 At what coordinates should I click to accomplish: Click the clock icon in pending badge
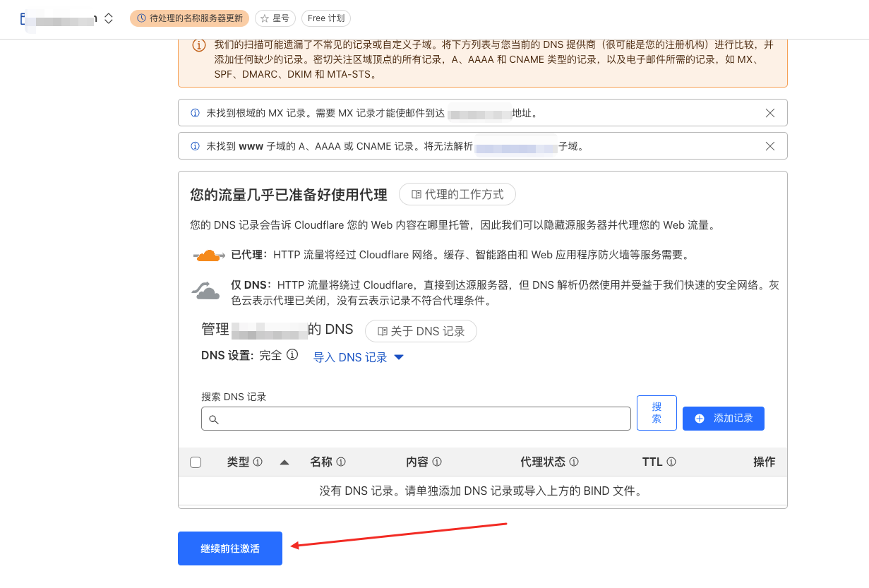click(142, 18)
